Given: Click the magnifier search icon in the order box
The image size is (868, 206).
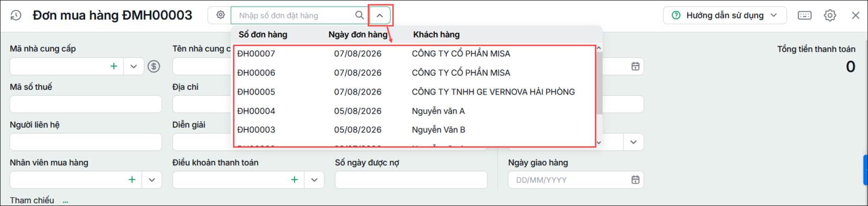Looking at the screenshot, I should pyautogui.click(x=359, y=15).
